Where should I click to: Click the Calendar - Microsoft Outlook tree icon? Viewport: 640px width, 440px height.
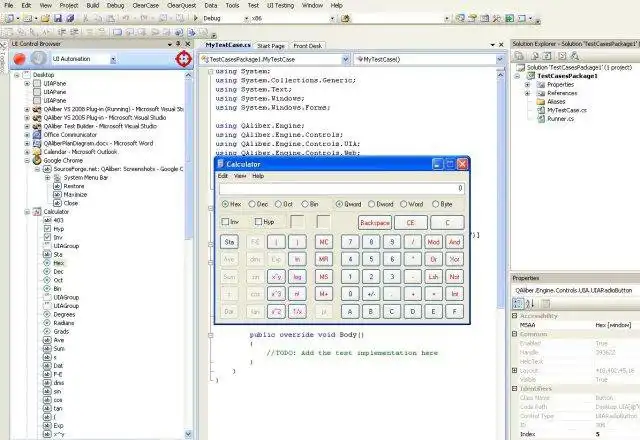click(37, 152)
